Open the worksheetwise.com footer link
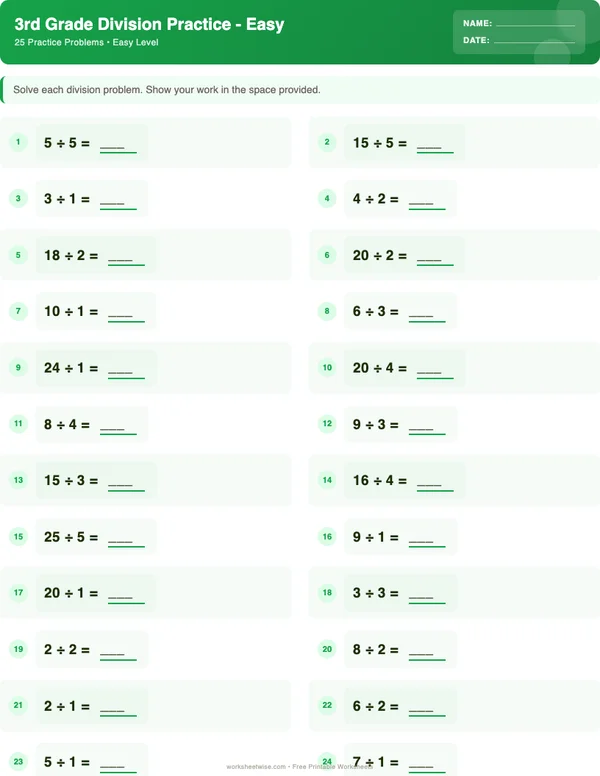This screenshot has width=600, height=776. 257,768
